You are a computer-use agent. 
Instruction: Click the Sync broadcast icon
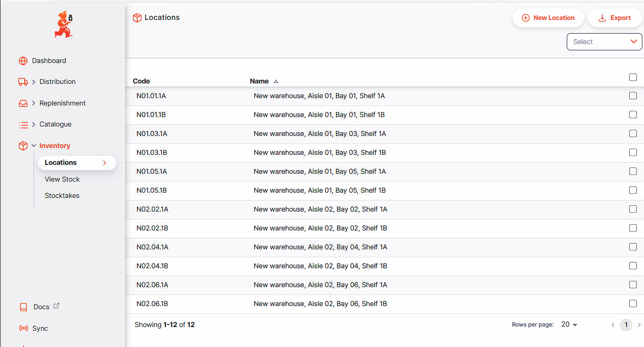click(23, 329)
